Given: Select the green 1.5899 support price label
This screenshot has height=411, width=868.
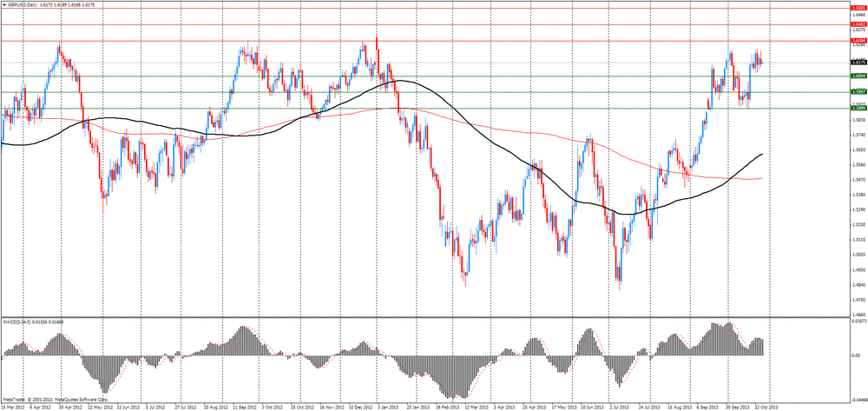Looking at the screenshot, I should [857, 109].
